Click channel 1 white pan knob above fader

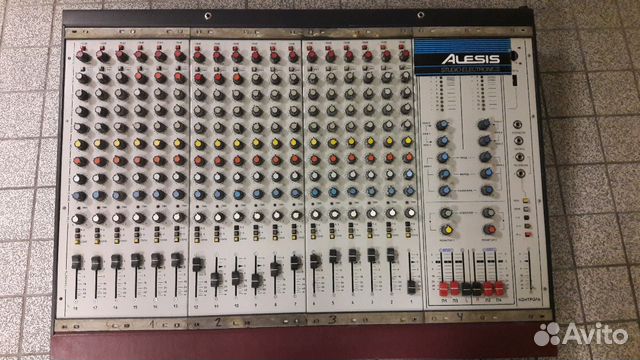coord(410,213)
